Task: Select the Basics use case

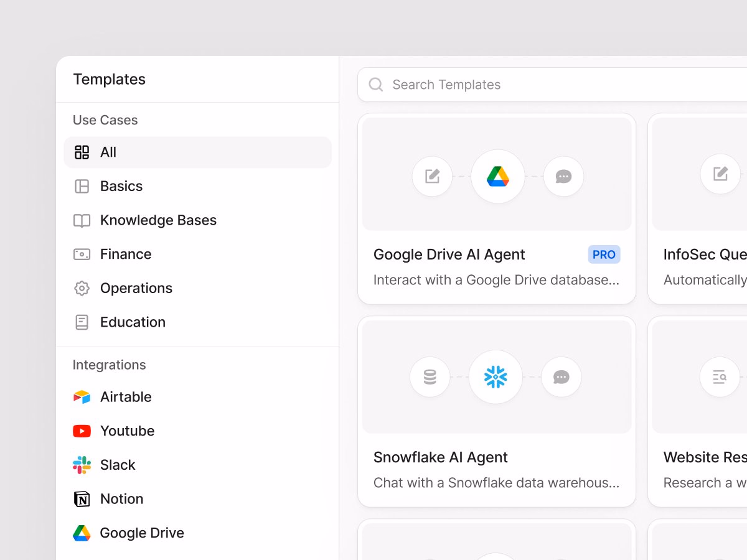Action: click(x=198, y=186)
